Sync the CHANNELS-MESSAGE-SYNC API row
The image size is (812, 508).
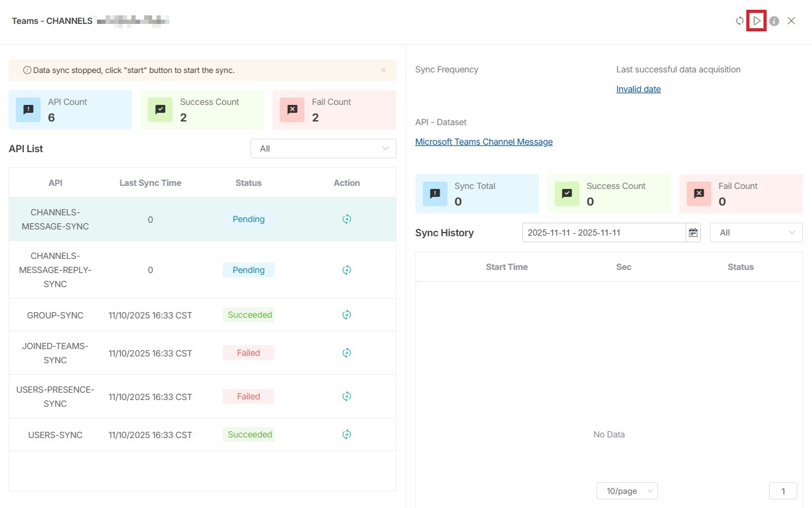pos(347,219)
